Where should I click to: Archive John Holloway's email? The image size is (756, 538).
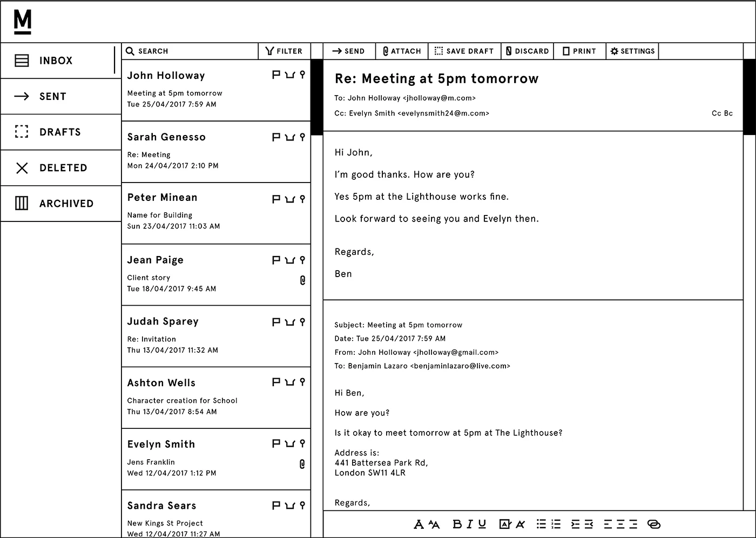[x=290, y=75]
